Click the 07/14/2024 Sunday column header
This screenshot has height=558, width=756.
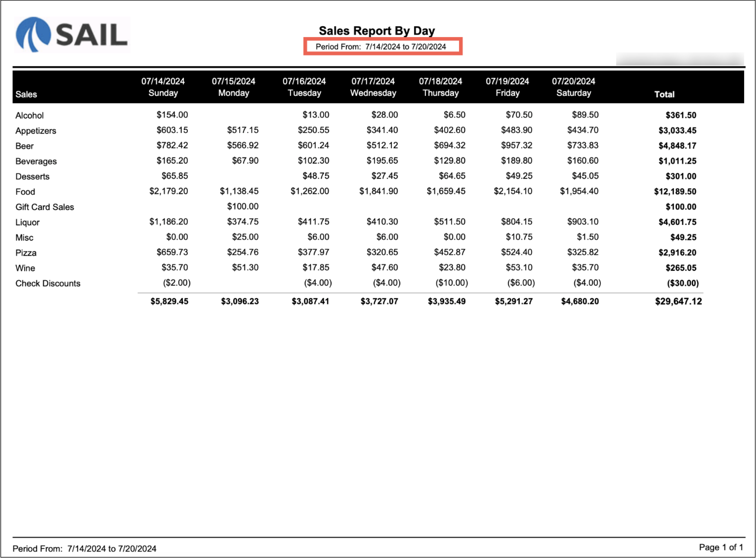point(163,87)
